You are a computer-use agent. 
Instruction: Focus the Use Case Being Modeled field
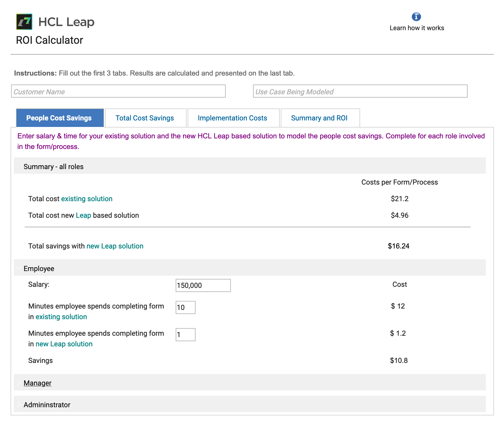tap(360, 91)
